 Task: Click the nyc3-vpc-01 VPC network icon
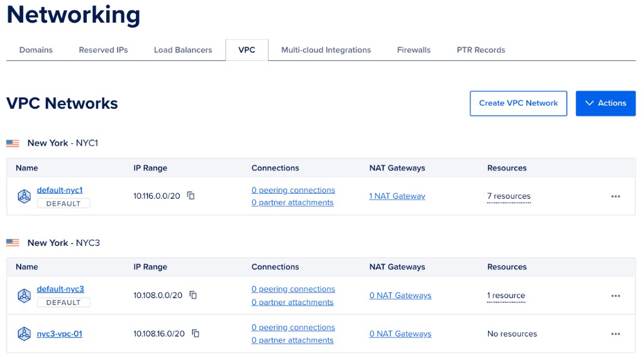[x=25, y=333]
